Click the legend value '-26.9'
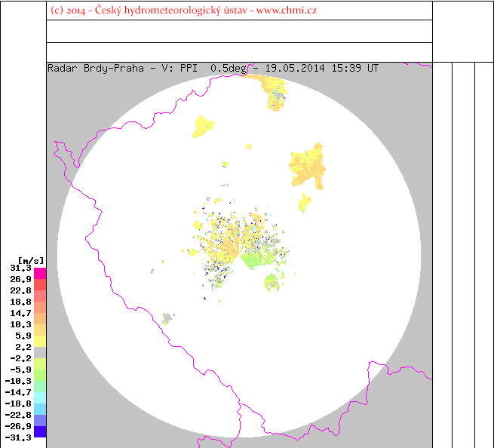 click(x=18, y=426)
